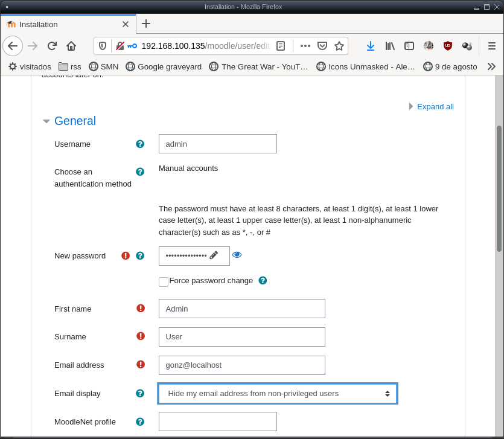Open a new browser tab
The image size is (504, 439).
click(x=146, y=24)
